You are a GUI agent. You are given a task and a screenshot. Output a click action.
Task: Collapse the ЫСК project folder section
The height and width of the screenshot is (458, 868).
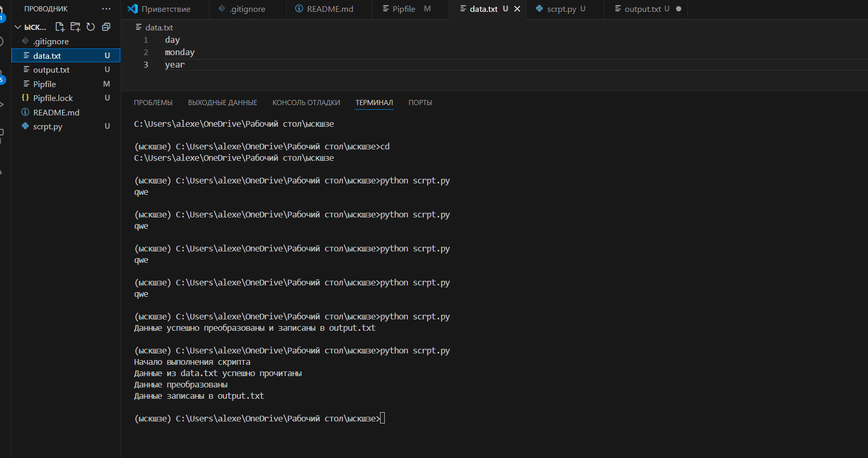pyautogui.click(x=18, y=27)
